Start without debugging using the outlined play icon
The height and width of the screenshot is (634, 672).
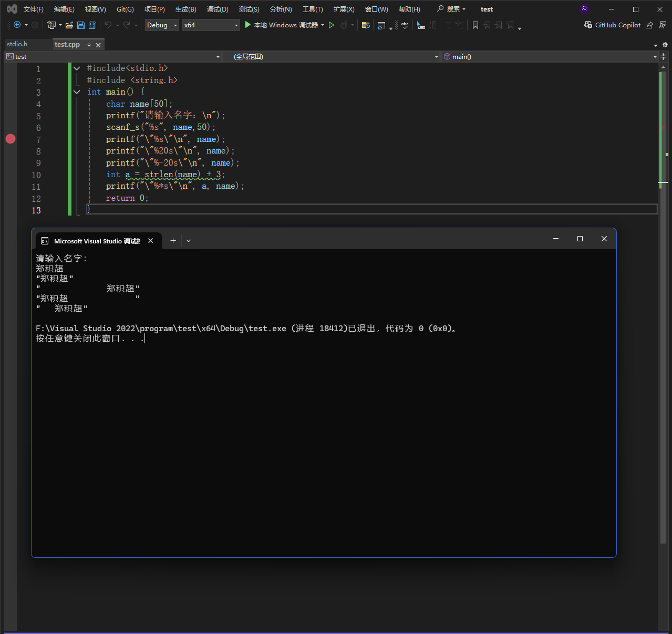point(332,25)
